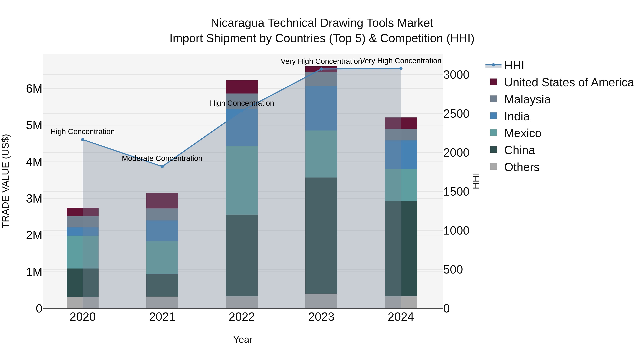Click the 2024 HHI data point
The width and height of the screenshot is (644, 362).
401,68
